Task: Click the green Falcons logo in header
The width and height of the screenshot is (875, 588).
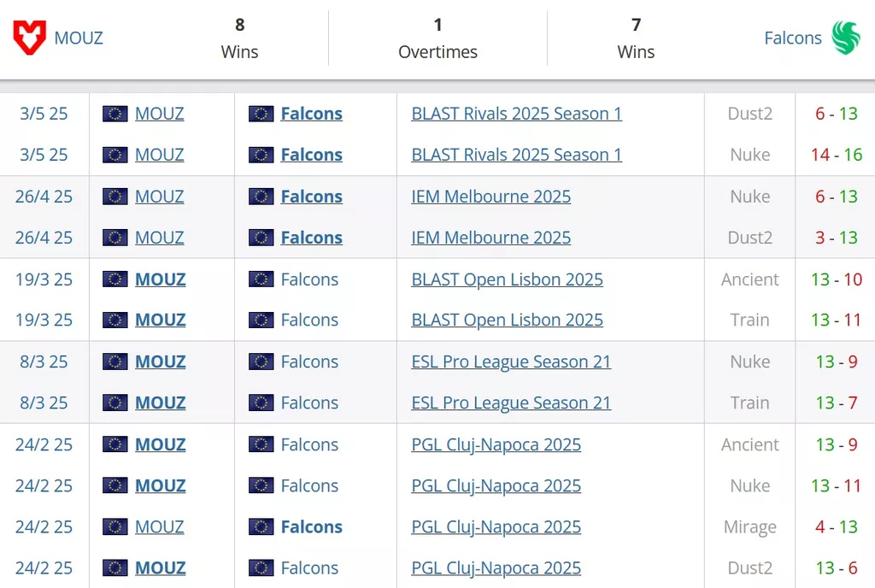Action: (846, 38)
